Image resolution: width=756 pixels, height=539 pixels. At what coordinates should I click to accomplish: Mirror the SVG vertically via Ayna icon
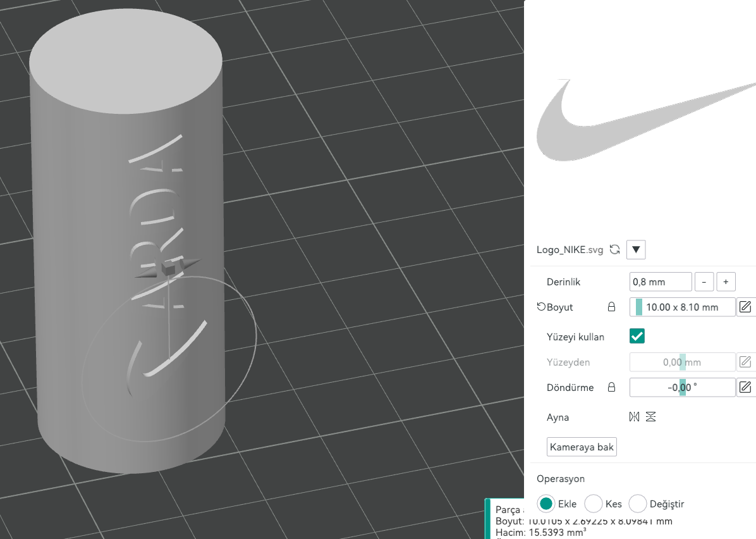[651, 417]
